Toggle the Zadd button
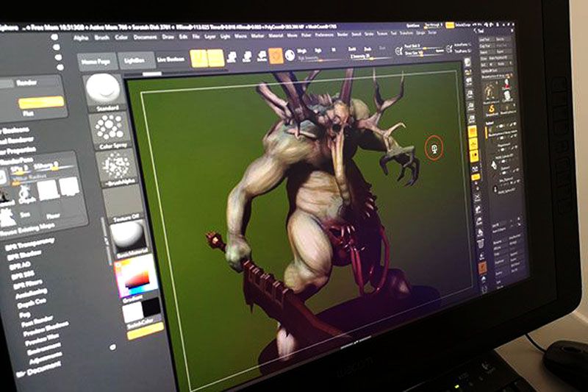This screenshot has height=392, width=588. [352, 49]
